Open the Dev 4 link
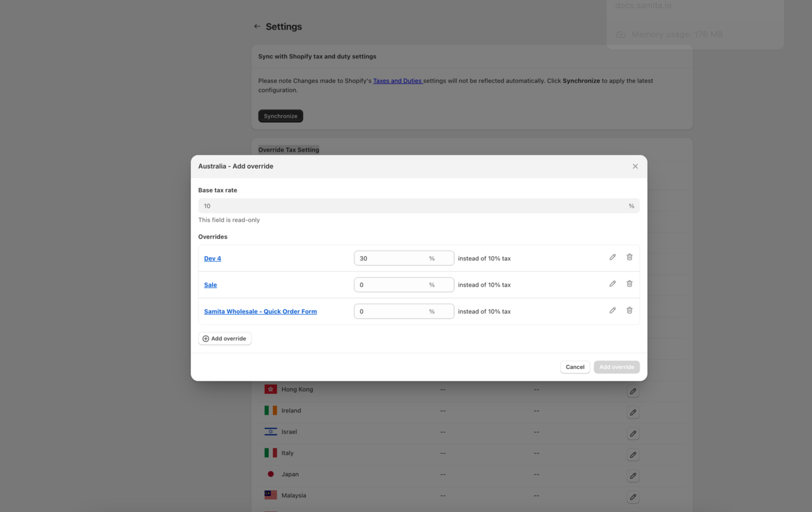 click(212, 258)
